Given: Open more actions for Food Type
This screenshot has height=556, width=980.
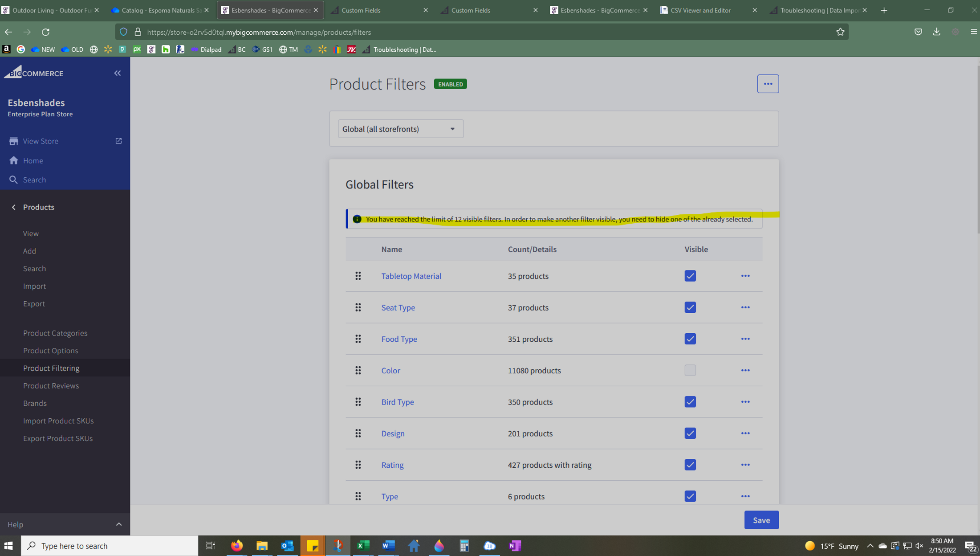Looking at the screenshot, I should coord(745,339).
